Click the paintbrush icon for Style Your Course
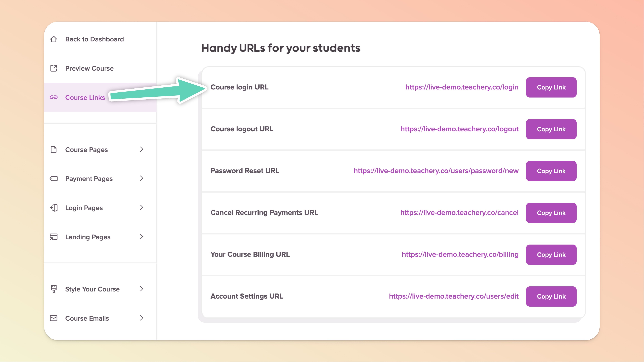644x362 pixels. tap(54, 289)
